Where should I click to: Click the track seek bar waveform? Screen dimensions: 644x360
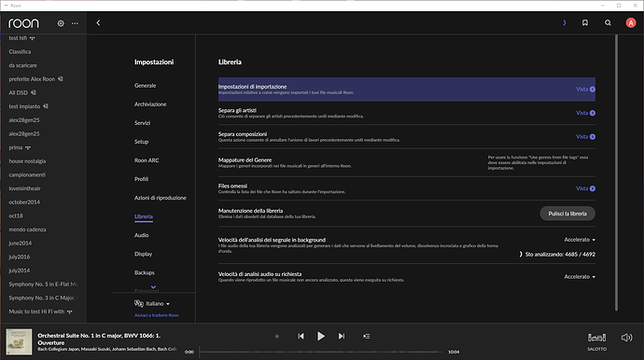tap(321, 352)
